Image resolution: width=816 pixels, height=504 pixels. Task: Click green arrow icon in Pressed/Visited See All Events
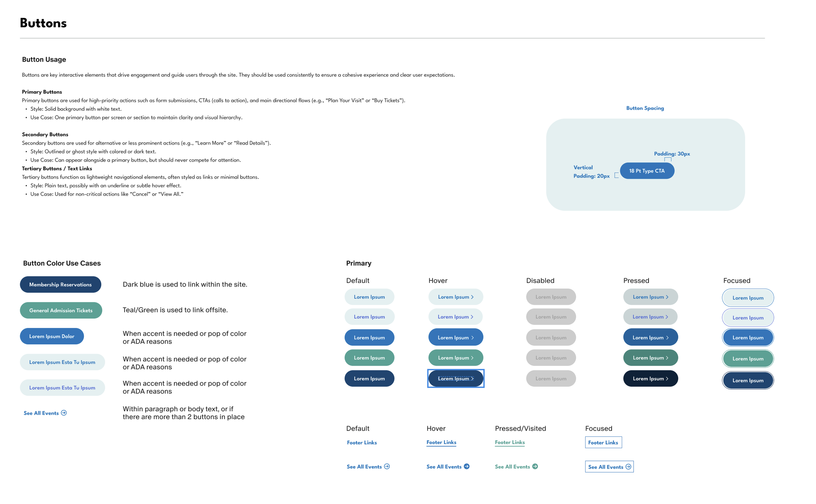pyautogui.click(x=535, y=467)
